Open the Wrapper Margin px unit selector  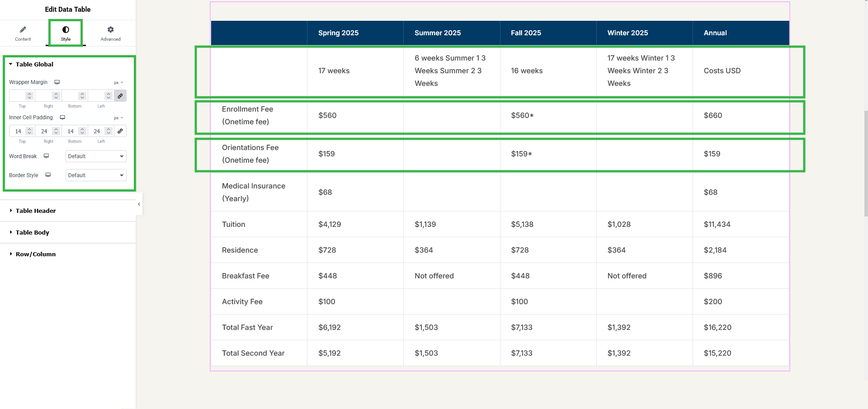118,83
